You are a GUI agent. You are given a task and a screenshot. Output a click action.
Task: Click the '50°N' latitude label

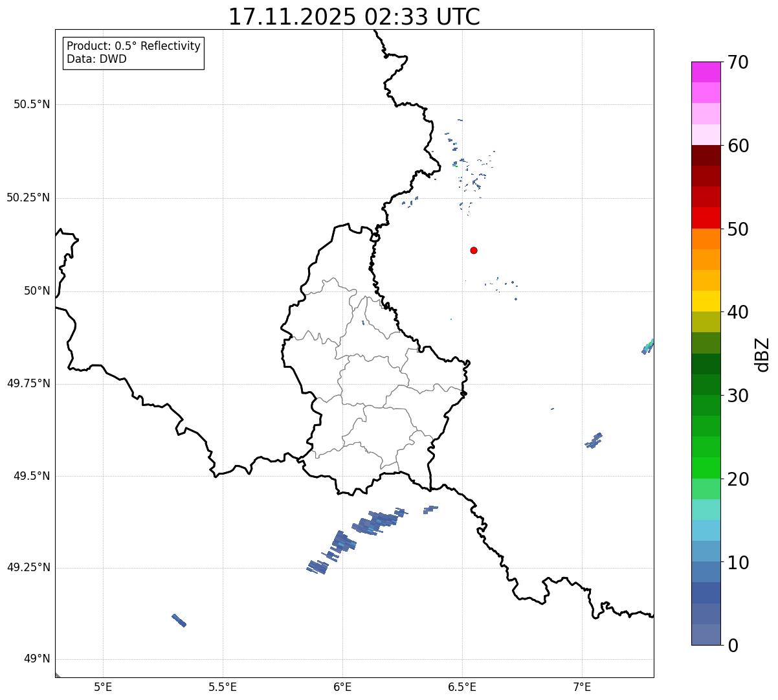coord(37,291)
